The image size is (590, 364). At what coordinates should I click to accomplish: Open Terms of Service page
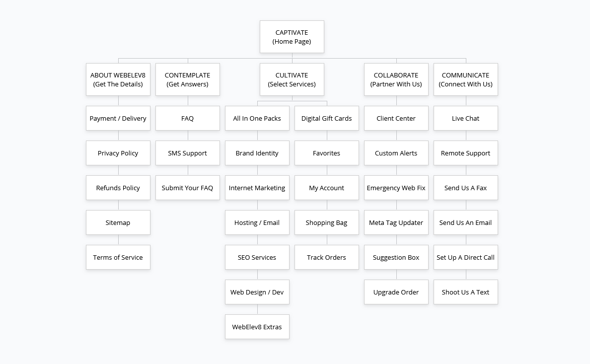click(118, 257)
